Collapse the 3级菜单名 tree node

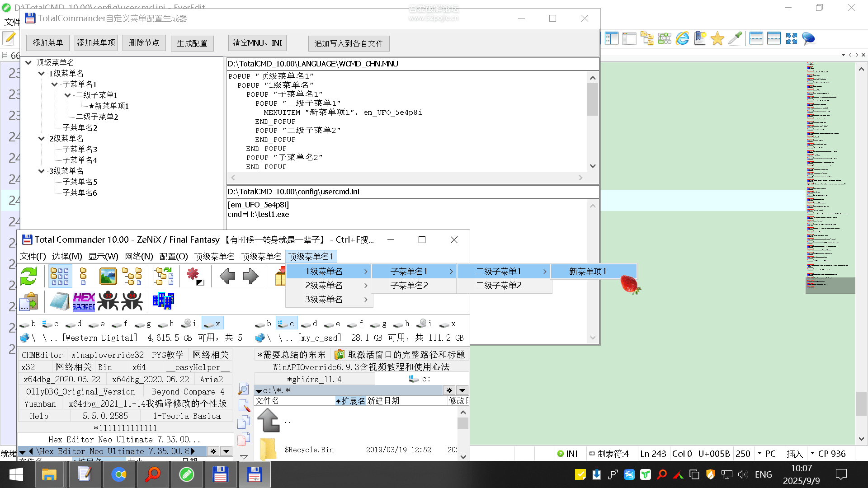pyautogui.click(x=42, y=171)
